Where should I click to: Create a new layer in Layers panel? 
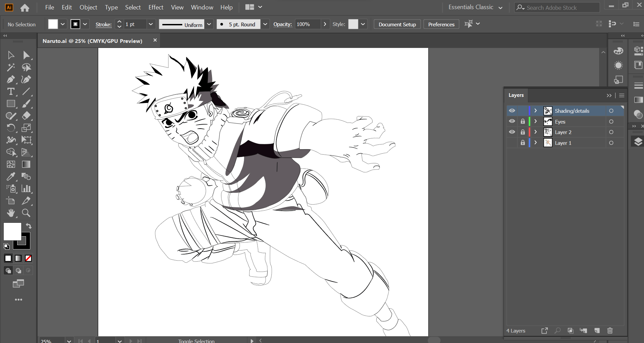coord(597,331)
